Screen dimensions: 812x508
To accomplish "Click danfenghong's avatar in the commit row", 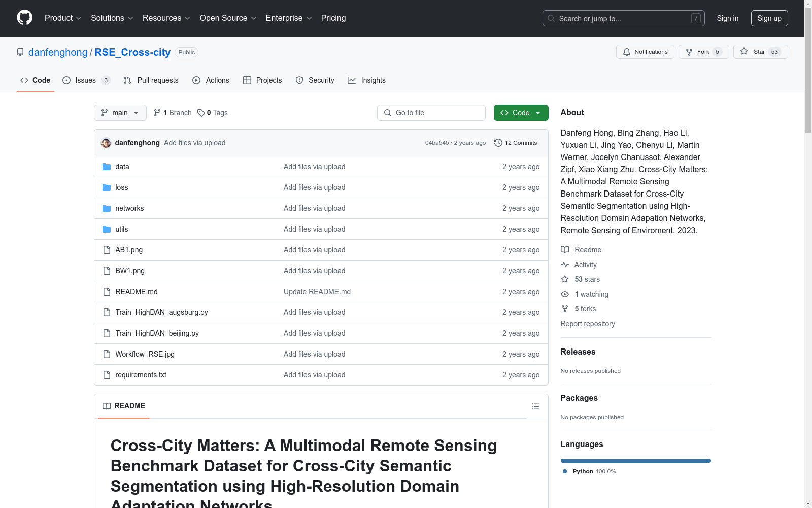I will click(x=106, y=143).
